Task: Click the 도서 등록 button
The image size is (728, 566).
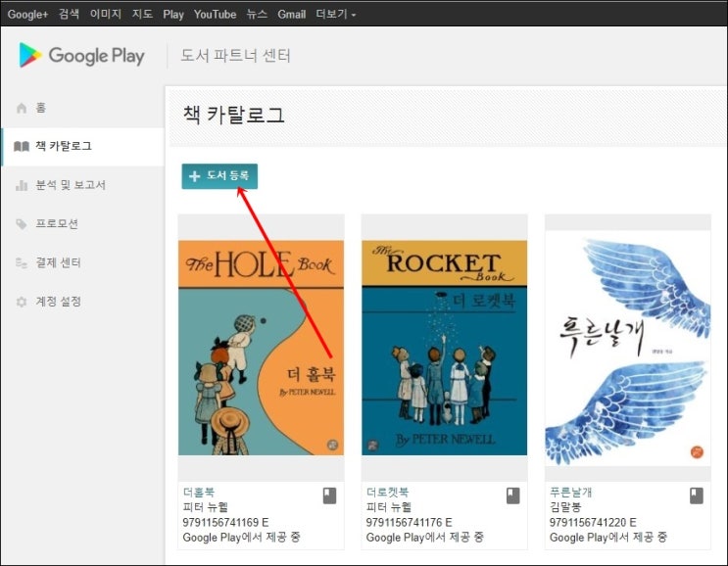Action: click(x=219, y=176)
